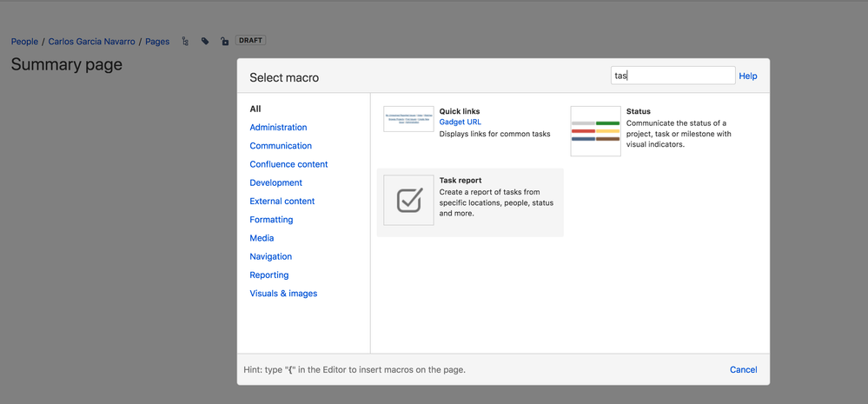Go to People breadcrumb link

[x=24, y=42]
